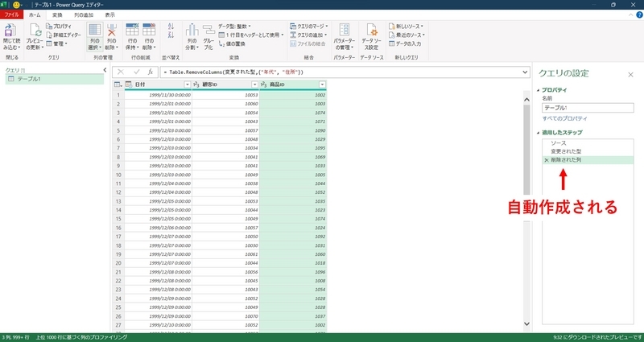The width and height of the screenshot is (644, 342).
Task: Click the 日付 column data type icon
Action: (129, 84)
